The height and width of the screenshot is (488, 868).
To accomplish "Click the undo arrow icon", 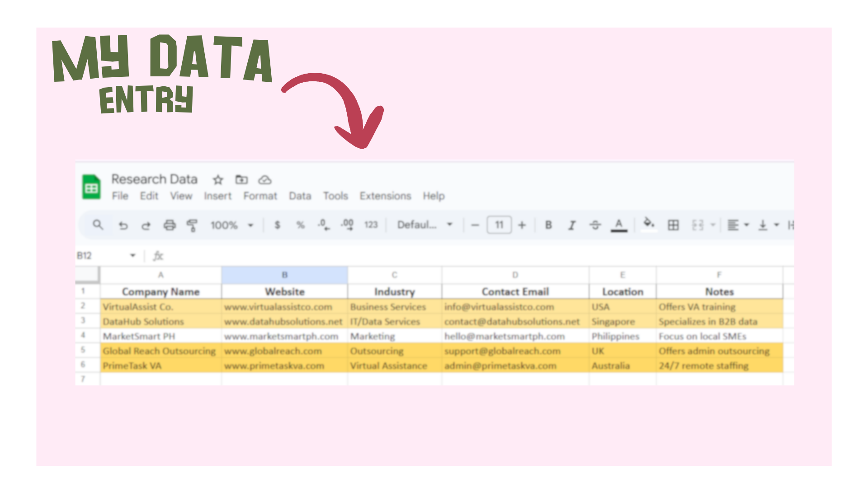I will pyautogui.click(x=123, y=225).
